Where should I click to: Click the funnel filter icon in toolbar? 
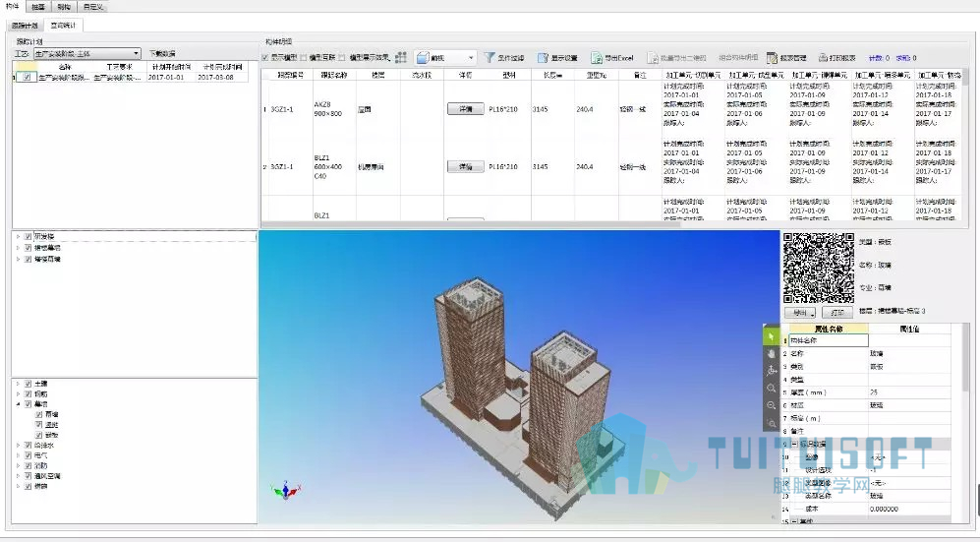(x=490, y=57)
